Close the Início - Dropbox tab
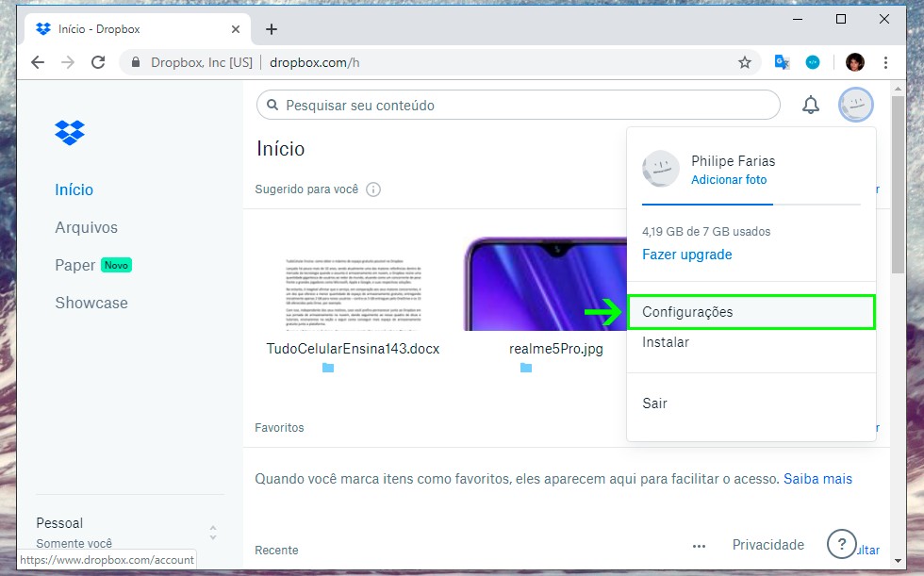Screen dimensions: 924x576 (236, 29)
